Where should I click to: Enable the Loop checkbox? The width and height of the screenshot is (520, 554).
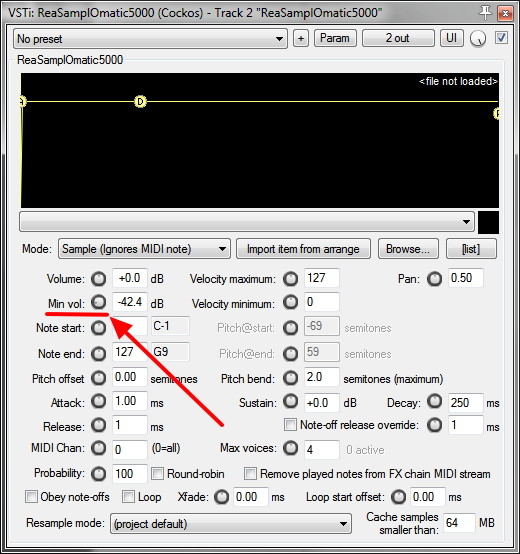tap(128, 496)
